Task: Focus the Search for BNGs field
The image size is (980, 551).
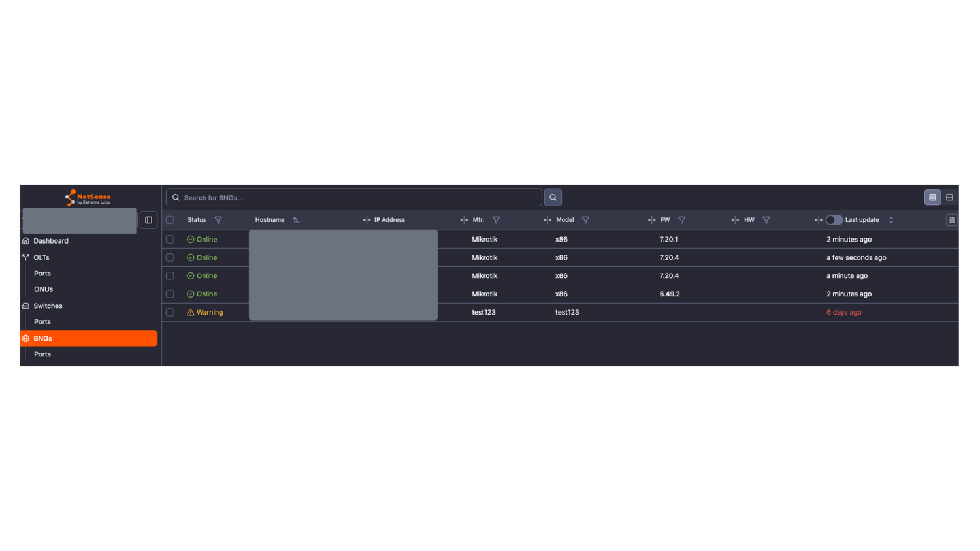Action: tap(353, 197)
